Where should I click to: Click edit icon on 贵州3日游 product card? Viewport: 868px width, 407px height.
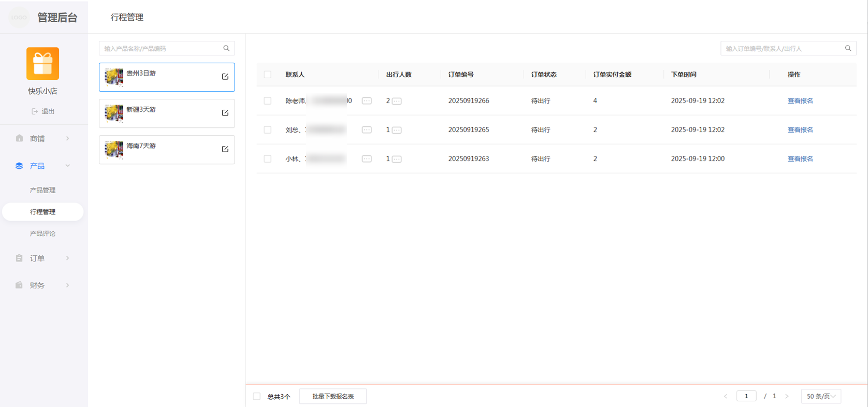(x=225, y=77)
